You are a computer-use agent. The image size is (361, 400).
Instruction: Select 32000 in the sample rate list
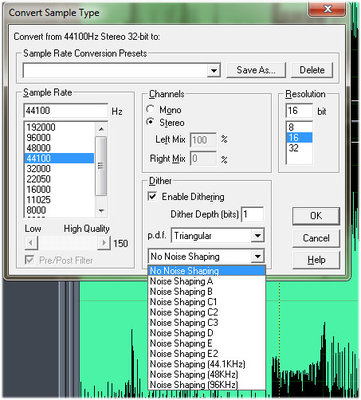(60, 168)
